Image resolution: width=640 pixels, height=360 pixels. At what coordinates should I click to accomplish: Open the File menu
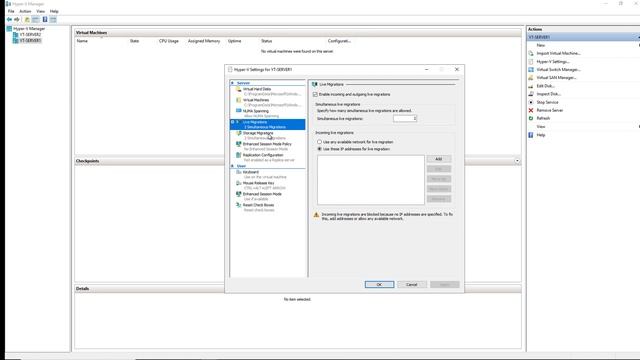click(11, 11)
